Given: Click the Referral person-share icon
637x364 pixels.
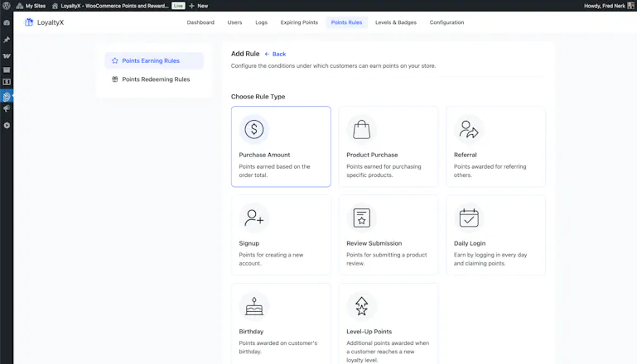Looking at the screenshot, I should point(469,129).
